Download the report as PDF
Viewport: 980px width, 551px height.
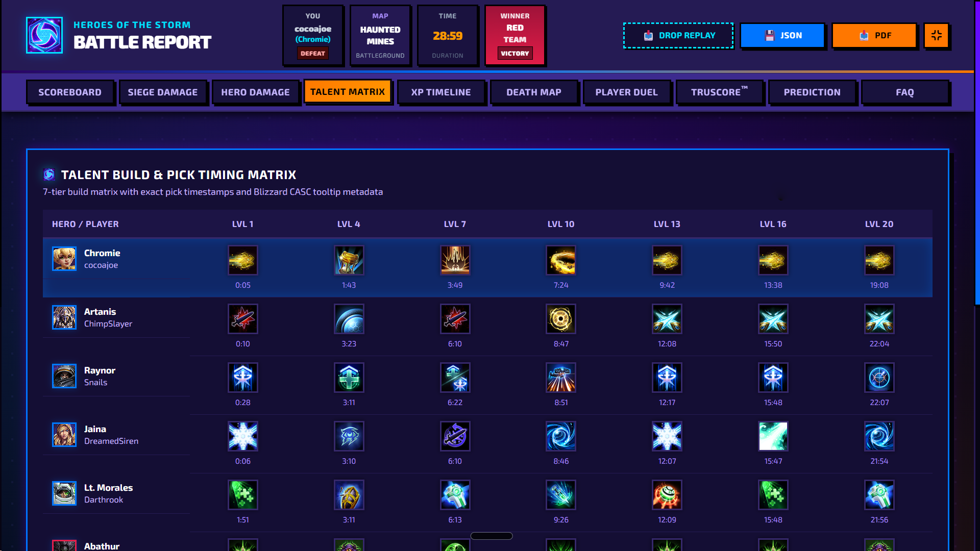coord(874,35)
